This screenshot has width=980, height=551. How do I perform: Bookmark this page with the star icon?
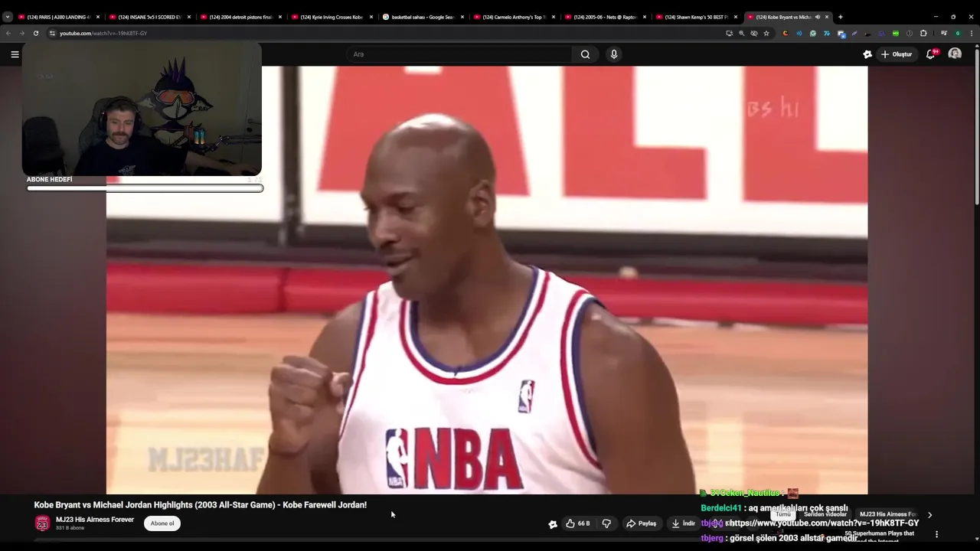[766, 33]
